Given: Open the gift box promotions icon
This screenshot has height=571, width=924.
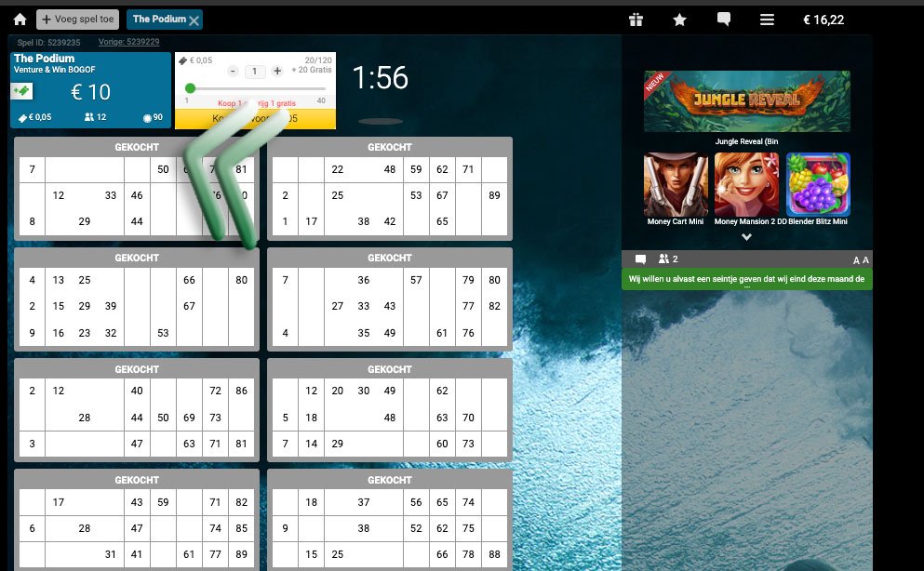Looking at the screenshot, I should (636, 20).
